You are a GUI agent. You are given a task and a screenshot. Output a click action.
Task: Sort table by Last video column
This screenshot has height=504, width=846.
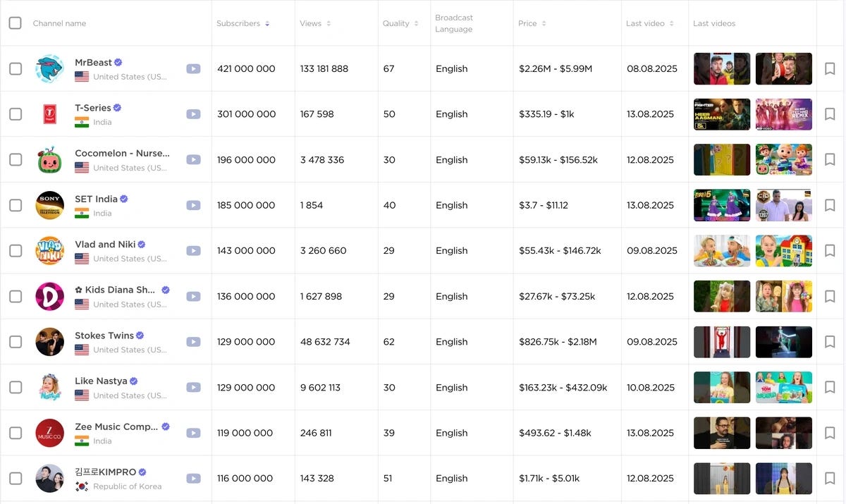650,23
